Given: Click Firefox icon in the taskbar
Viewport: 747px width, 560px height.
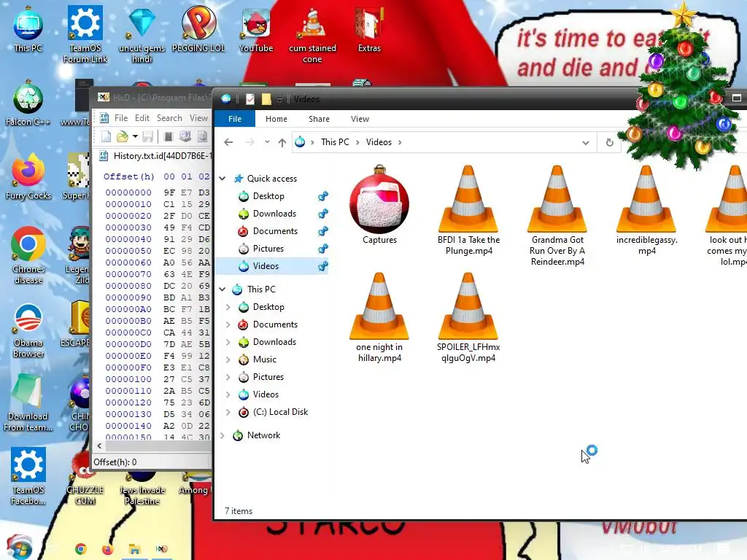Looking at the screenshot, I should (108, 549).
